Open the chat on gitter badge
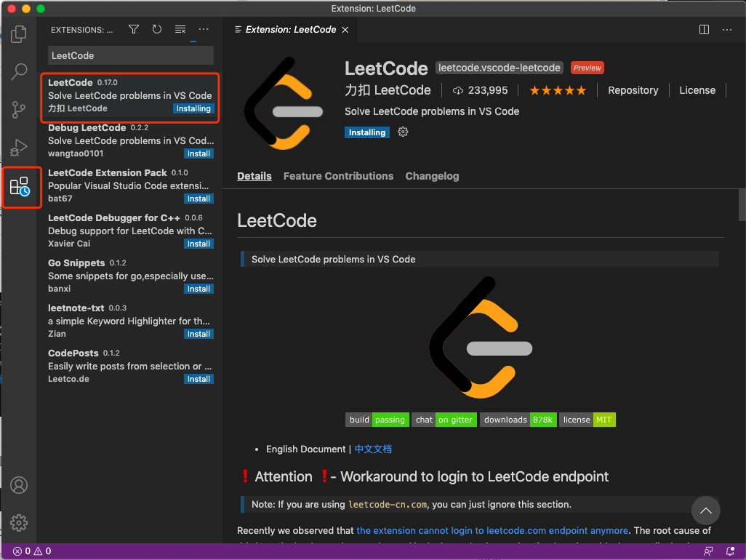Viewport: 746px width, 560px height. pyautogui.click(x=444, y=420)
